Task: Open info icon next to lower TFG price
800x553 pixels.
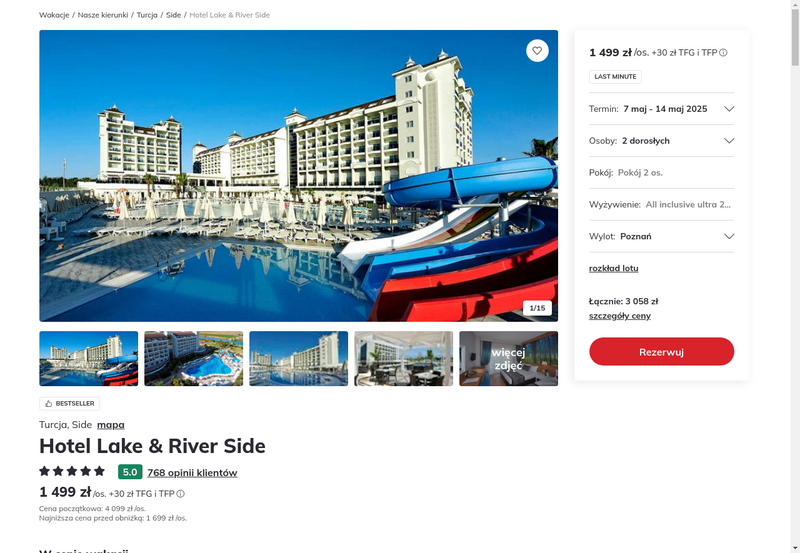Action: [x=181, y=494]
